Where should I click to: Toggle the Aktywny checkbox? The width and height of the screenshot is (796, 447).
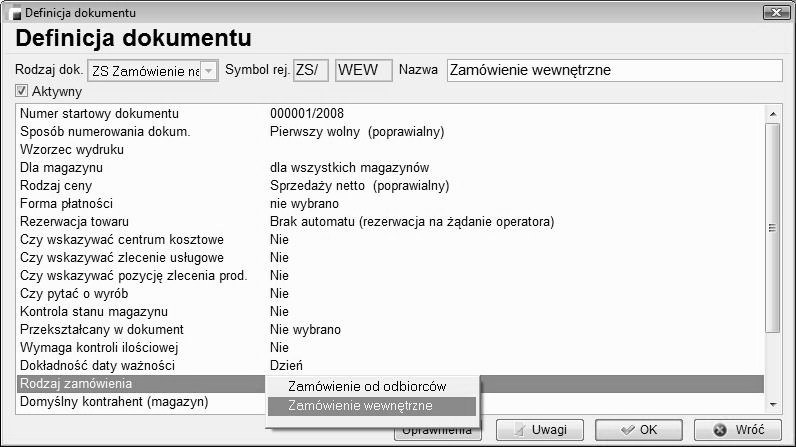coord(21,91)
